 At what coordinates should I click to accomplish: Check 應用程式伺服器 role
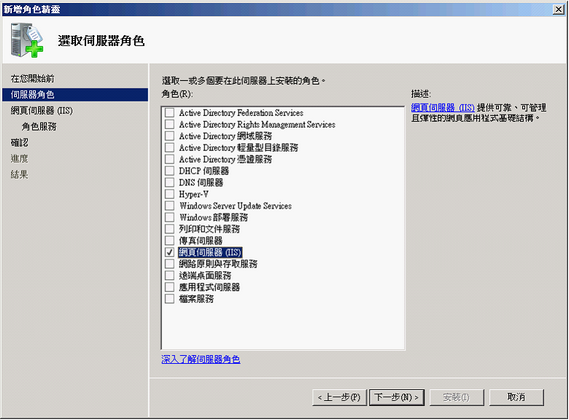pyautogui.click(x=169, y=287)
